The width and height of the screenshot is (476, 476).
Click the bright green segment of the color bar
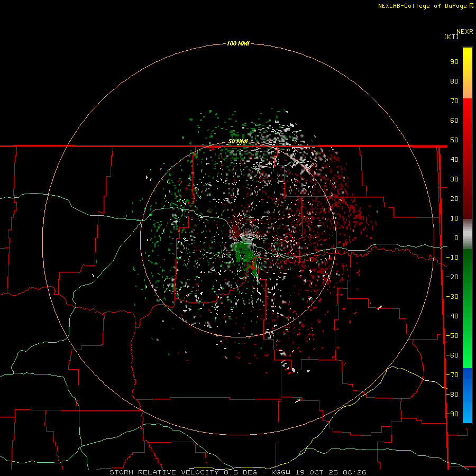467,309
